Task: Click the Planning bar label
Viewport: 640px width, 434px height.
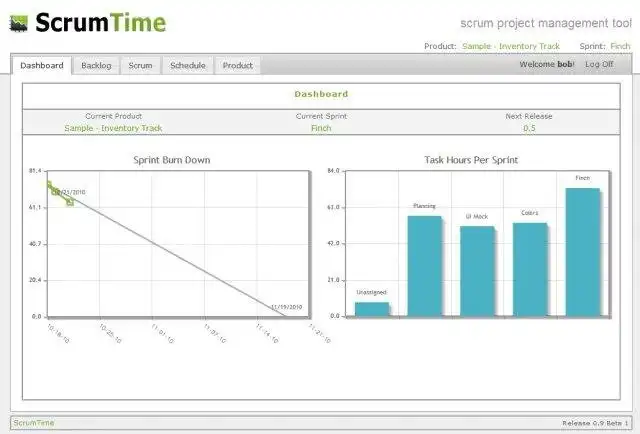Action: [x=424, y=206]
